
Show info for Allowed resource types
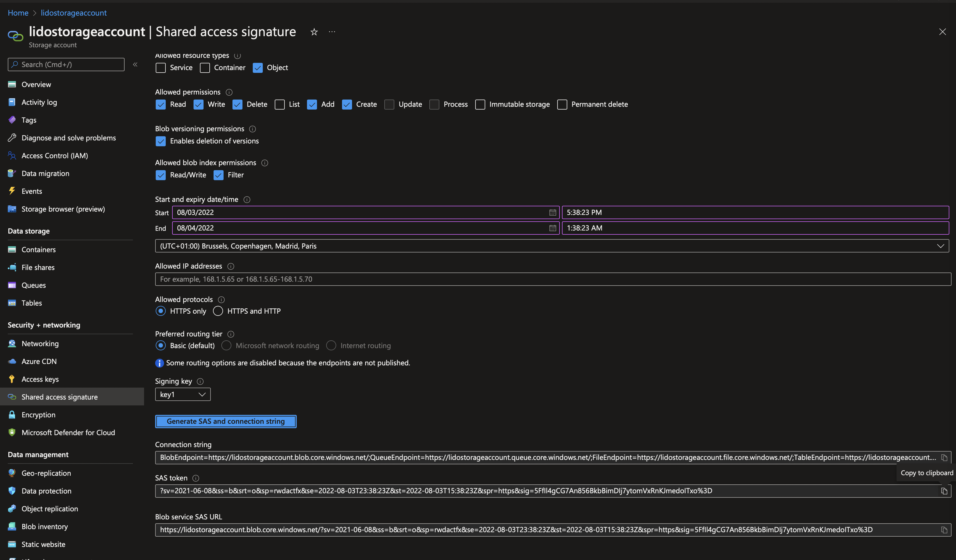[x=237, y=56]
